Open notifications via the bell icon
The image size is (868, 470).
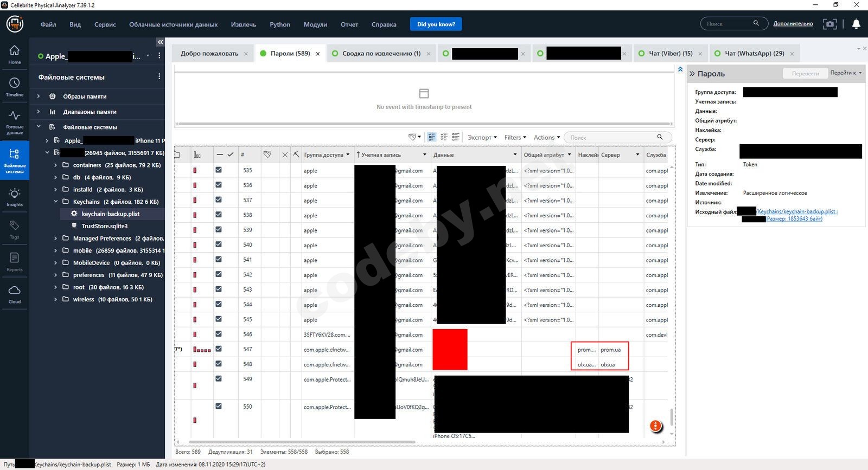(x=856, y=24)
